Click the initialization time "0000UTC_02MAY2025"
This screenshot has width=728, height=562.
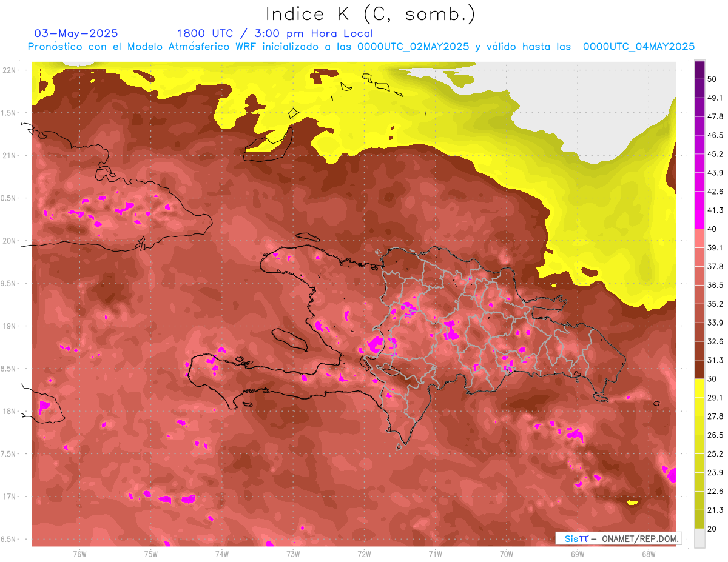413,47
